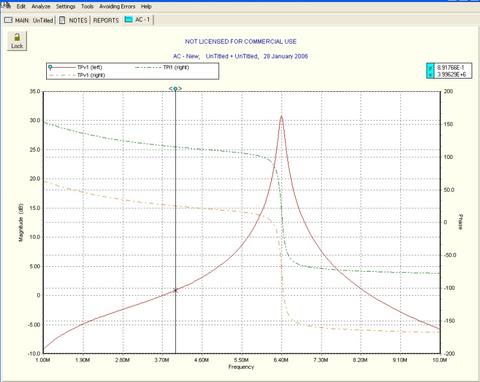Select the TPv1 (right) dashed legend entry
Viewport: 480px width, 382px height.
[x=77, y=75]
